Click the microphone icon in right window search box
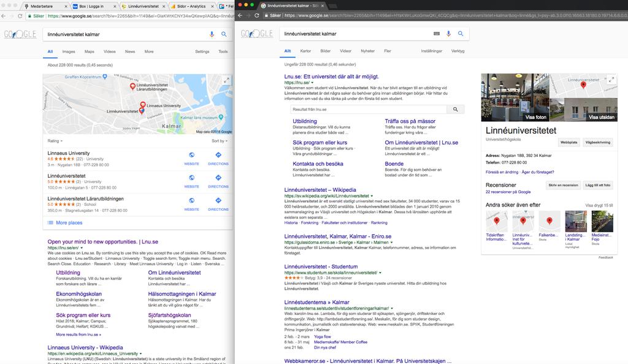Viewport: 628px width, 364px height. coord(448,34)
